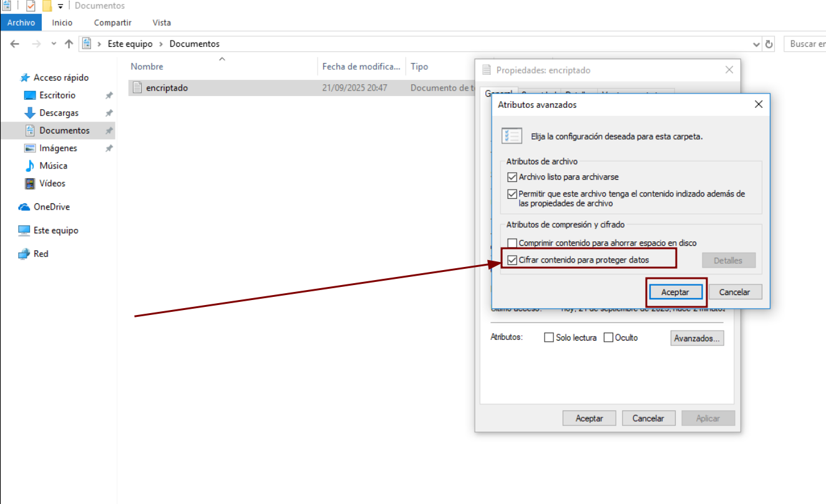Click new folder icon in title bar
Image resolution: width=826 pixels, height=504 pixels.
47,6
